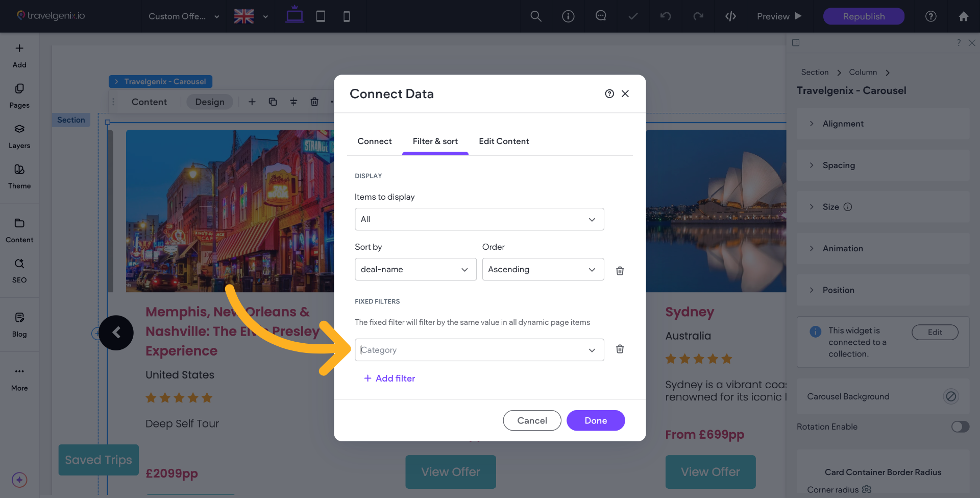
Task: Open the SEO settings in left sidebar
Action: [x=19, y=270]
